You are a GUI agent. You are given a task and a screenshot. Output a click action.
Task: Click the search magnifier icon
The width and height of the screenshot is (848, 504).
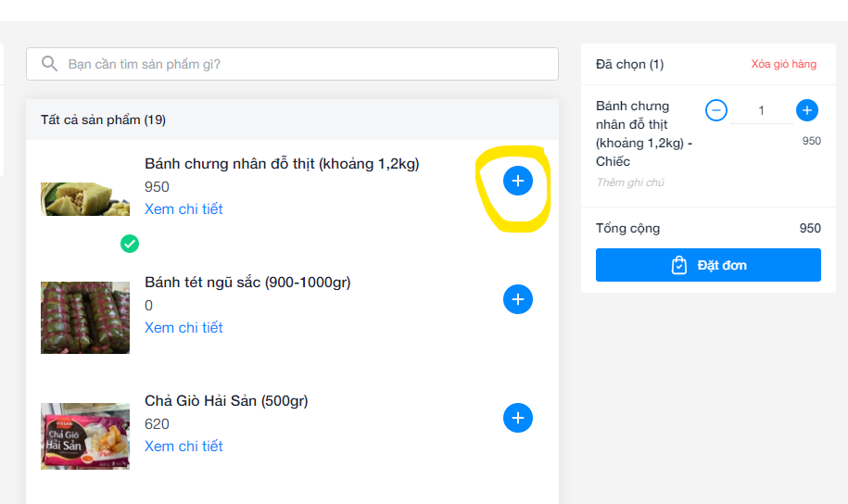pos(49,64)
